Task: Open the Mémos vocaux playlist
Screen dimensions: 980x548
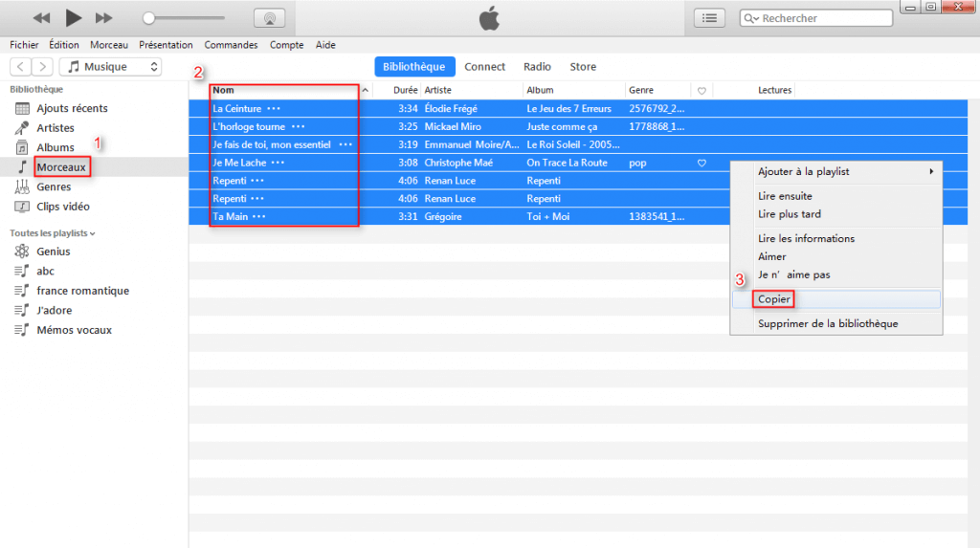Action: tap(74, 330)
